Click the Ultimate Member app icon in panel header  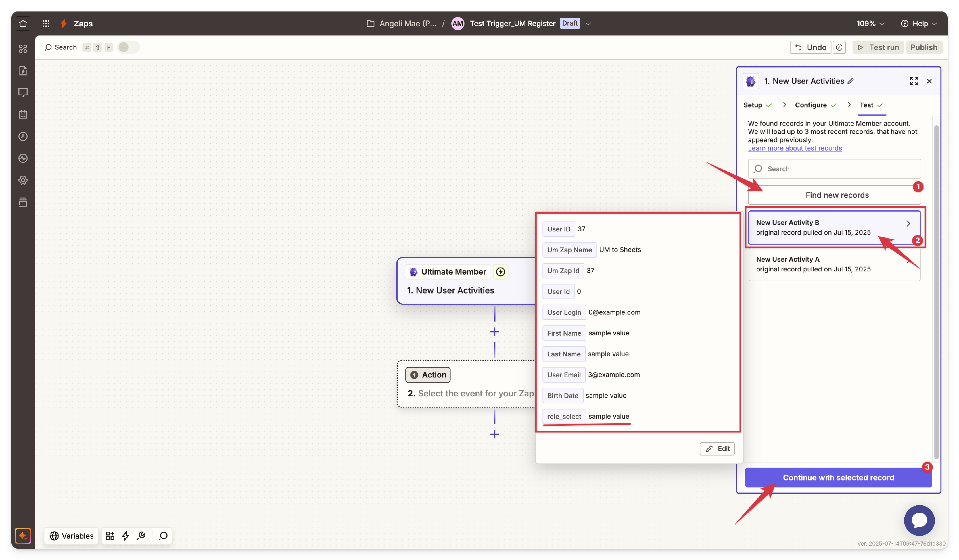(751, 81)
